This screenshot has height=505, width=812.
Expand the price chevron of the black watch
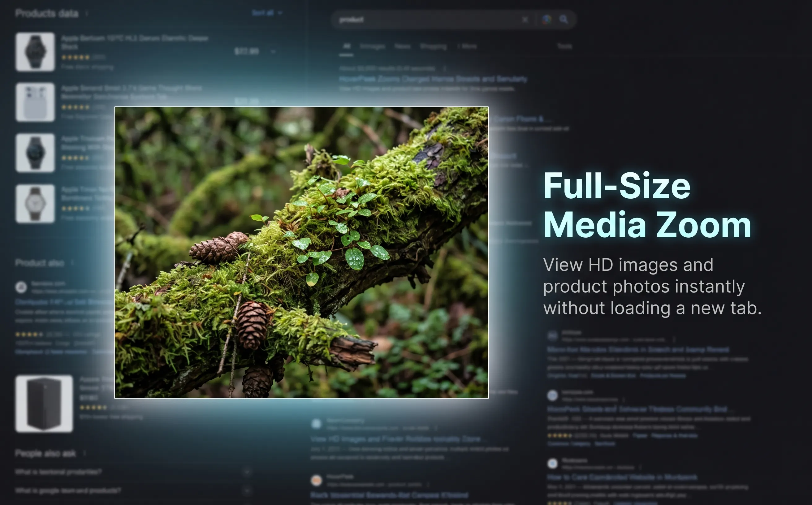click(x=273, y=51)
